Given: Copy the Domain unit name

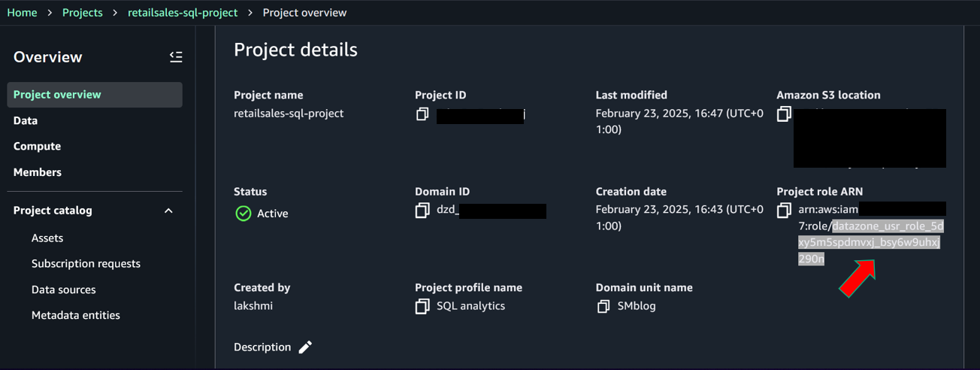Looking at the screenshot, I should [x=603, y=307].
